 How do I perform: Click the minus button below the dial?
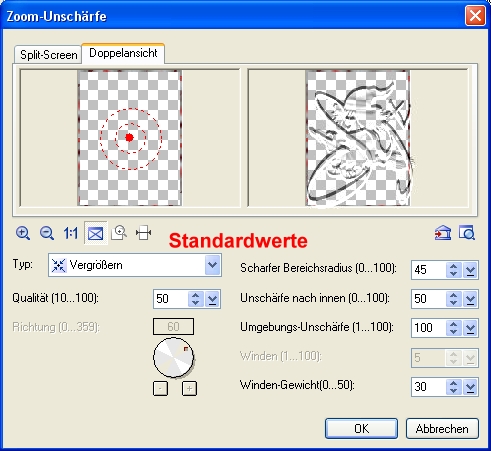[x=160, y=388]
